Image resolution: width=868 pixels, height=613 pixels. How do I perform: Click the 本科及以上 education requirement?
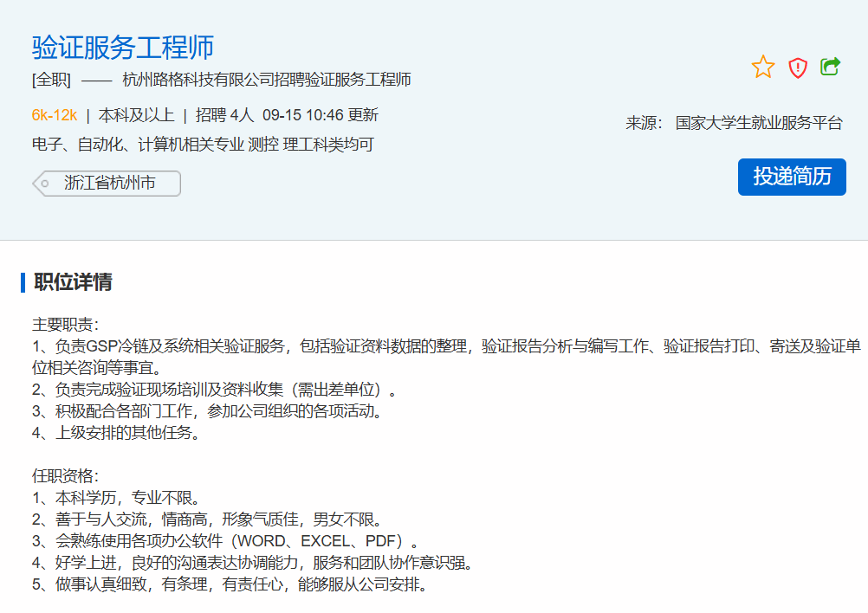point(136,115)
